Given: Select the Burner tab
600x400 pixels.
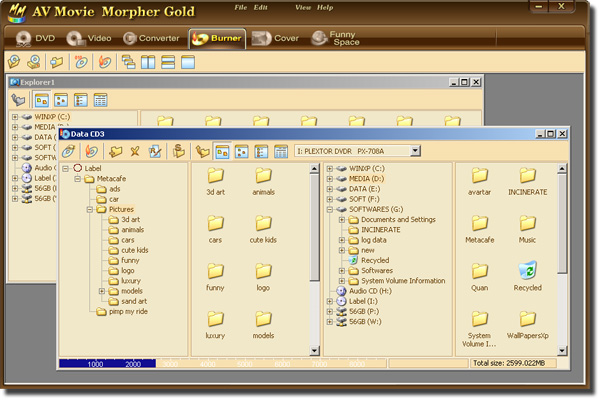Looking at the screenshot, I should [x=217, y=38].
